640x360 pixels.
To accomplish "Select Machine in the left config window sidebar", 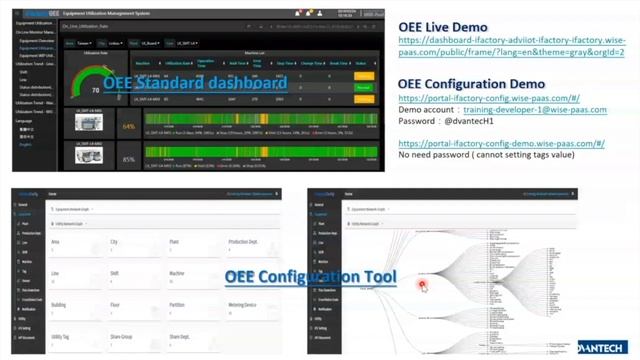I will pyautogui.click(x=24, y=262).
